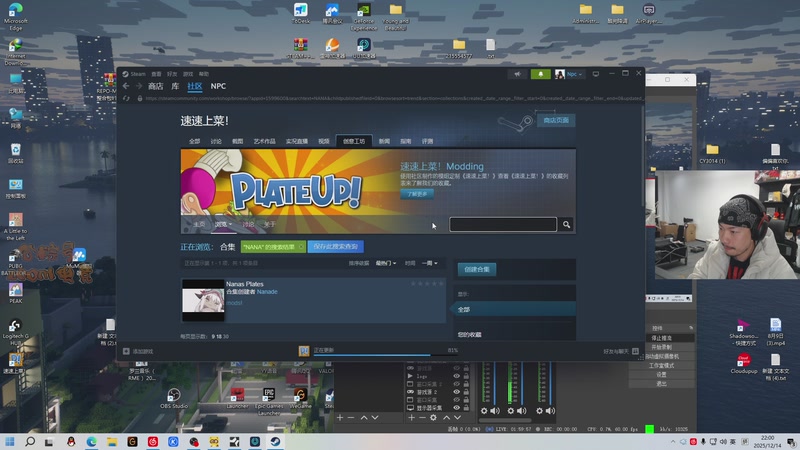Open the 一周 time range dropdown
Viewport: 800px width, 450px height.
tap(430, 263)
